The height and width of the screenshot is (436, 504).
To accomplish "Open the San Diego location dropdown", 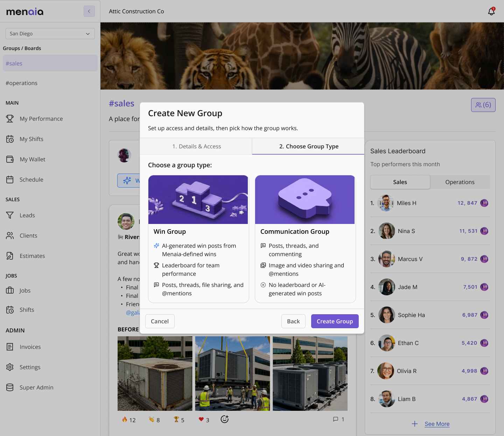I will [x=50, y=34].
